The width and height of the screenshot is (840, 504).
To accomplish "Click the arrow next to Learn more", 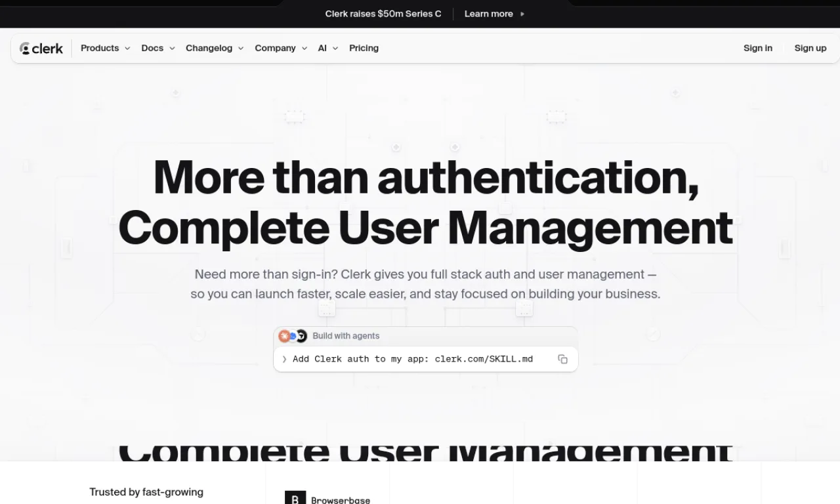I will (x=522, y=14).
